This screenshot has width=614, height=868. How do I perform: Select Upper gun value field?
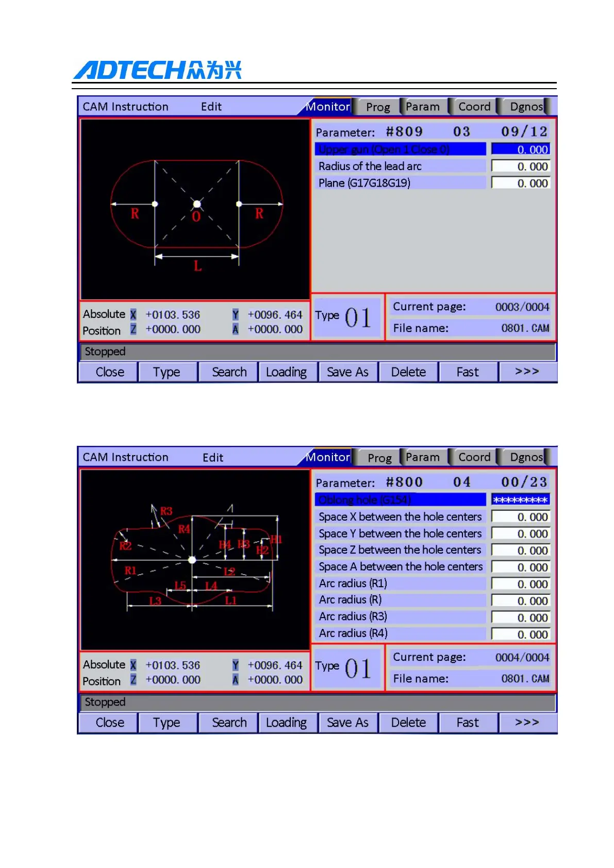(521, 149)
